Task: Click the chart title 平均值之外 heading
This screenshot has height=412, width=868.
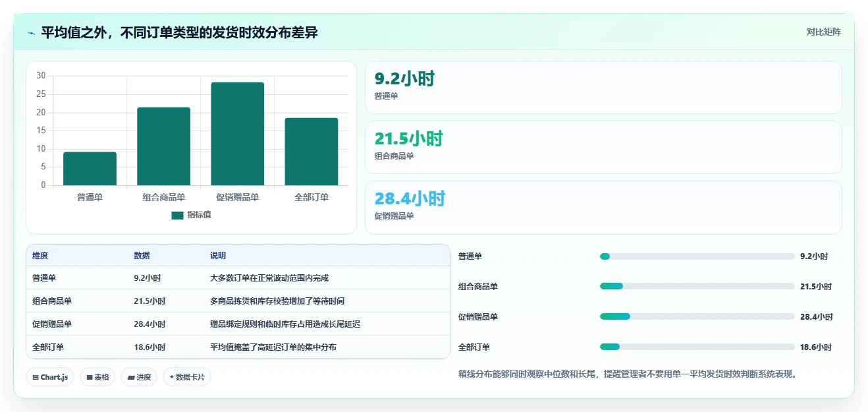Action: click(x=179, y=32)
